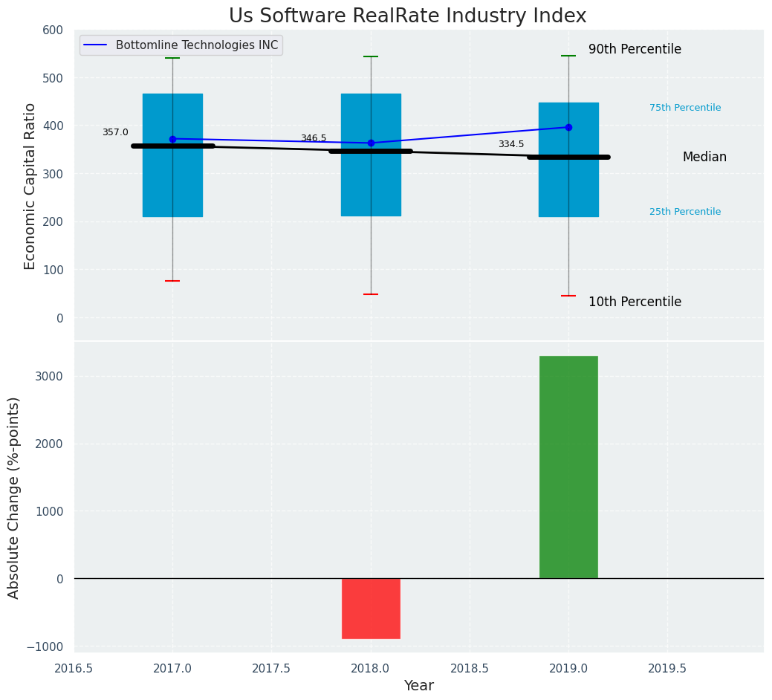Click the Absolute Change (%-points) axis label
The width and height of the screenshot is (772, 700).
coord(14,497)
